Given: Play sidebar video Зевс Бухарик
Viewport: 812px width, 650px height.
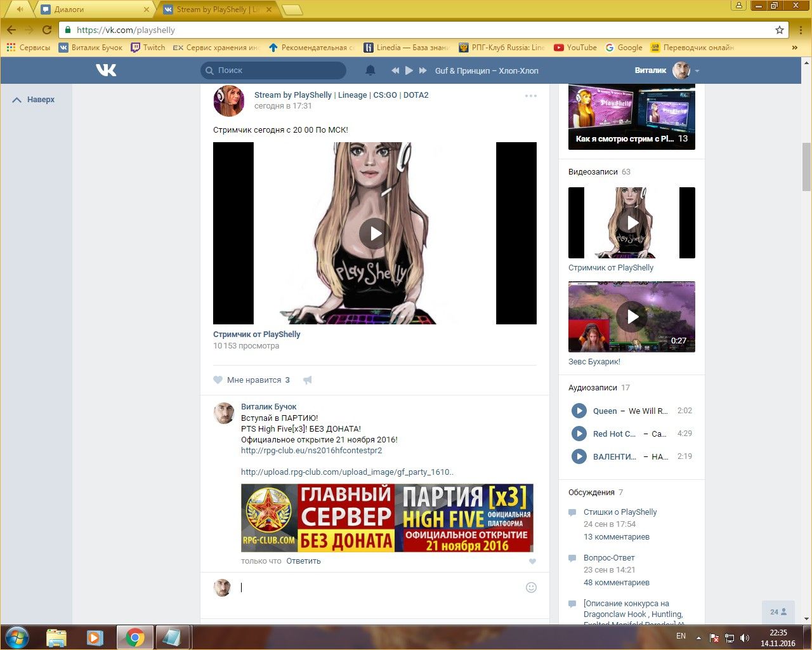Looking at the screenshot, I should click(x=632, y=317).
